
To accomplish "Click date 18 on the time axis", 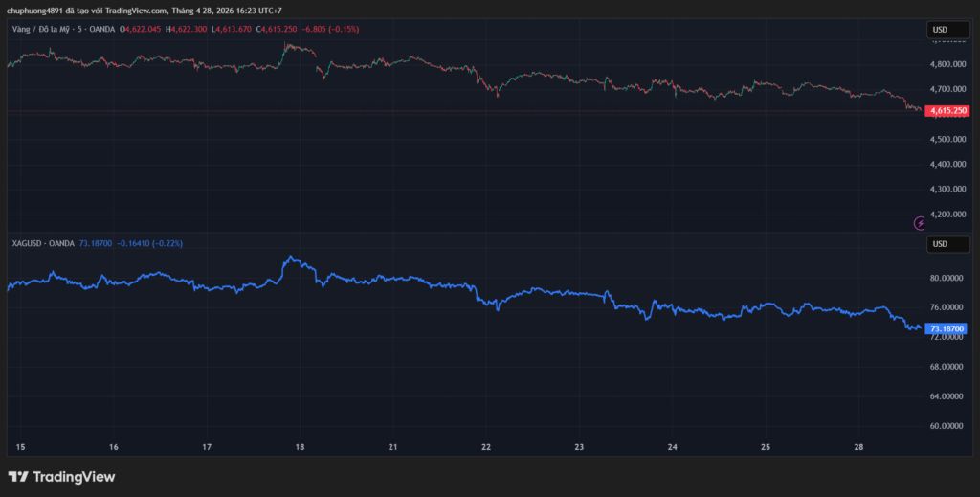I will point(300,447).
